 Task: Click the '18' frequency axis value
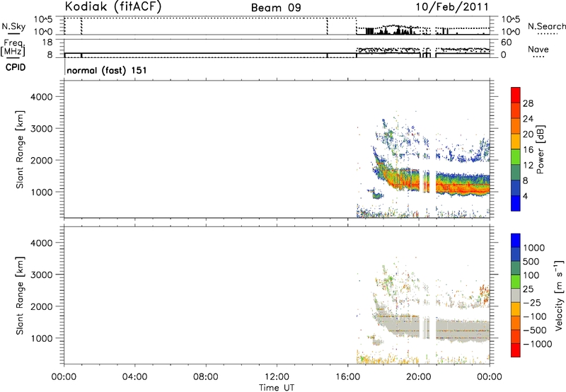(x=47, y=42)
